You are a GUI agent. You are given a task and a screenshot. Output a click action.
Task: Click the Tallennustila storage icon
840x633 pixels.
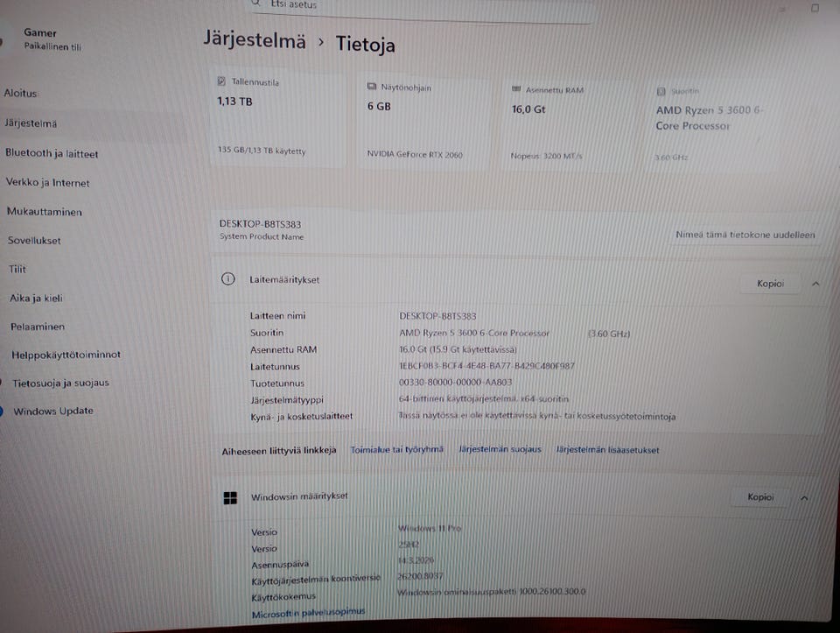tap(221, 81)
